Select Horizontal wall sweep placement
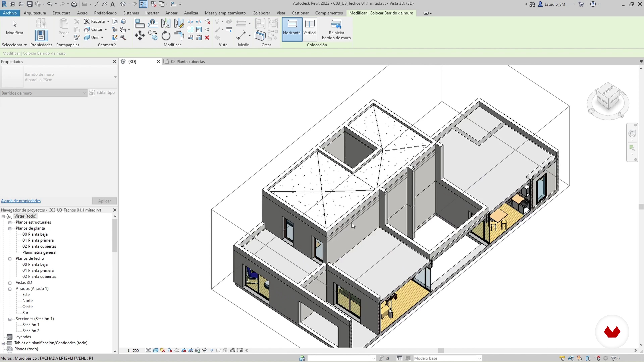The image size is (644, 362). click(x=292, y=29)
